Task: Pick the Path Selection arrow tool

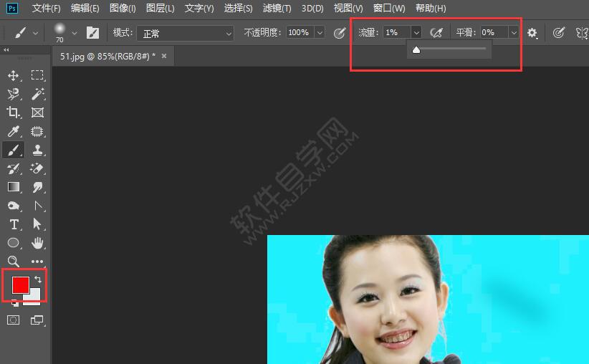Action: click(37, 224)
